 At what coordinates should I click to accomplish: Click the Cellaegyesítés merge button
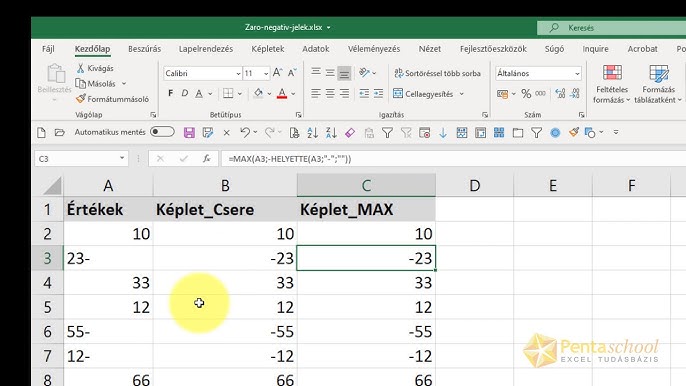[x=423, y=94]
